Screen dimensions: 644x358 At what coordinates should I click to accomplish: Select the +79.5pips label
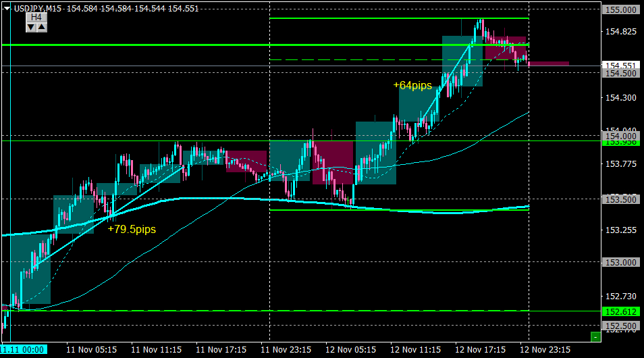(132, 230)
